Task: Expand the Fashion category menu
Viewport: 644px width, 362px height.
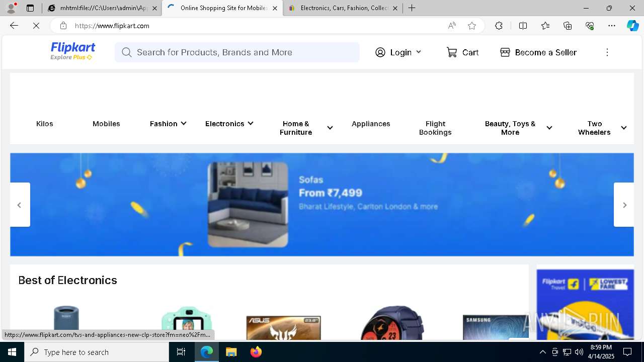Action: tap(168, 124)
